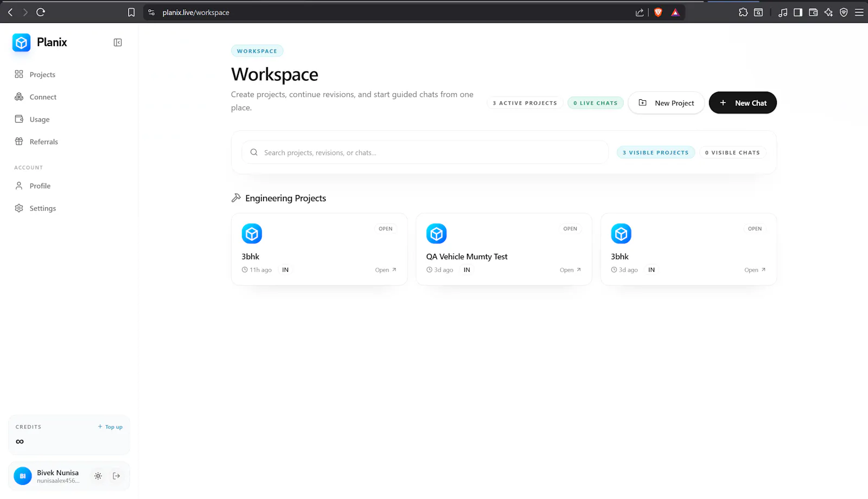
Task: Toggle light/dark theme sun icon
Action: [x=98, y=476]
